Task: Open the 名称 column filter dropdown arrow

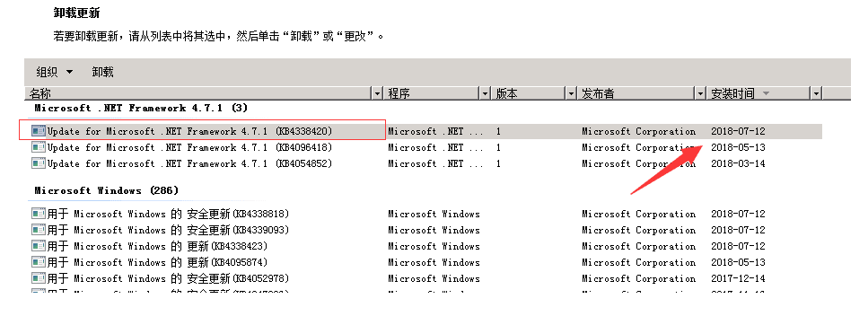Action: [x=378, y=93]
